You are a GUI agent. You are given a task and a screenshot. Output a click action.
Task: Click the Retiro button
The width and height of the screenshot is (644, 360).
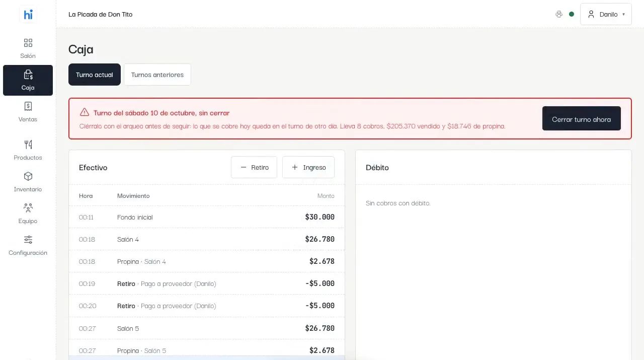(x=254, y=167)
